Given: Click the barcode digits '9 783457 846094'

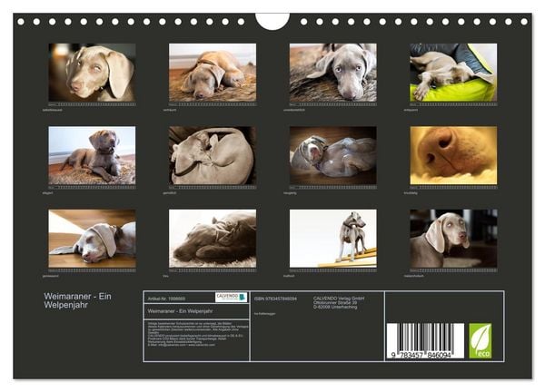Looking at the screenshot, I should [x=421, y=355].
